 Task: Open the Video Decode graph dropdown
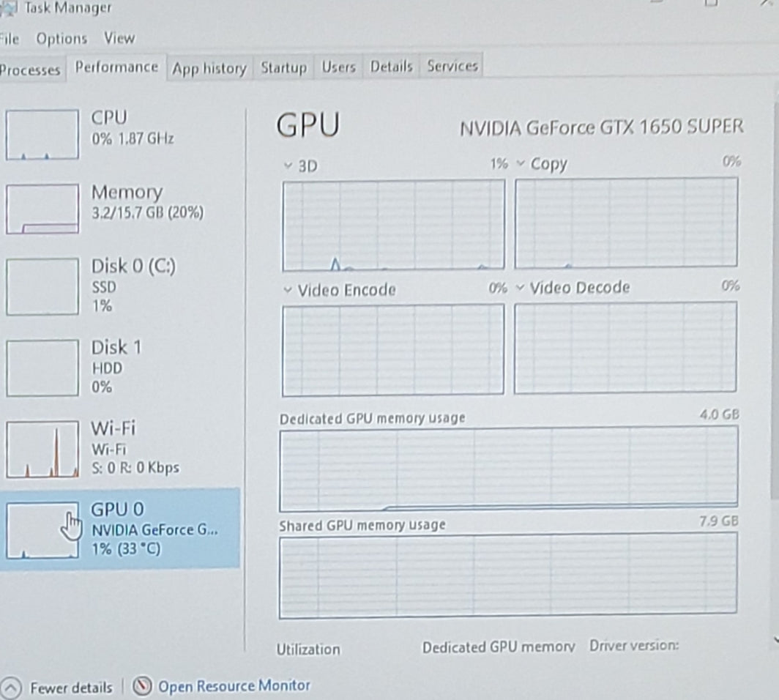click(x=520, y=287)
